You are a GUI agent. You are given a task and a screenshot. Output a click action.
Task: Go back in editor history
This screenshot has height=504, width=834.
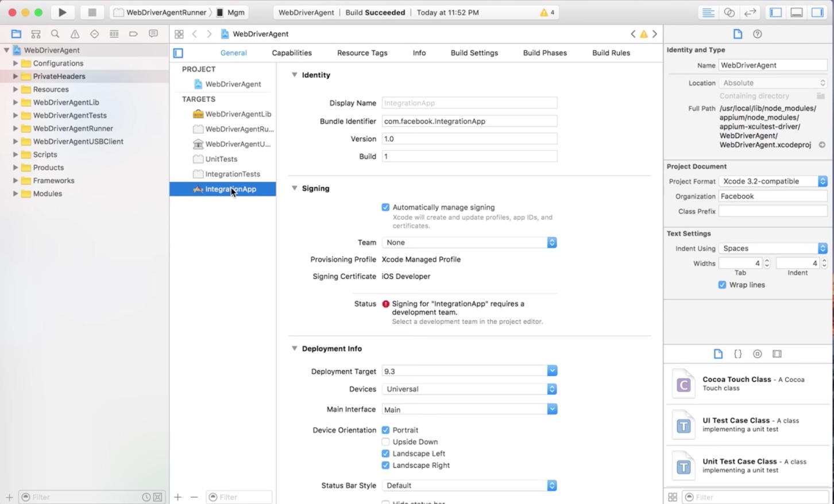(195, 34)
